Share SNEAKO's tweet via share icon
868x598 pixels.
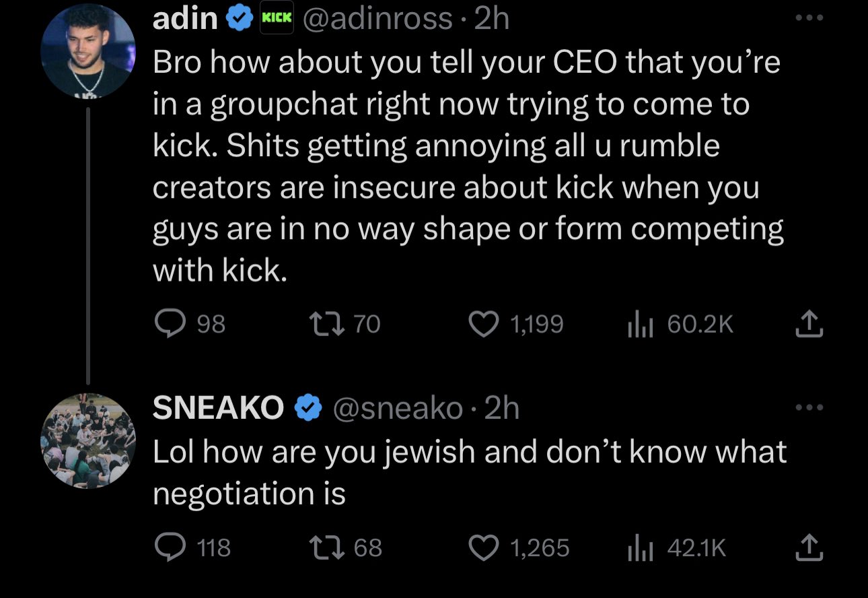[x=809, y=547]
